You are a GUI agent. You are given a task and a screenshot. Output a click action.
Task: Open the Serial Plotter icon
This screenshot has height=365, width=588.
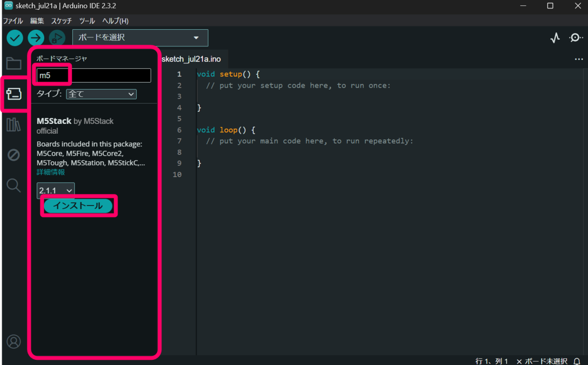click(555, 38)
